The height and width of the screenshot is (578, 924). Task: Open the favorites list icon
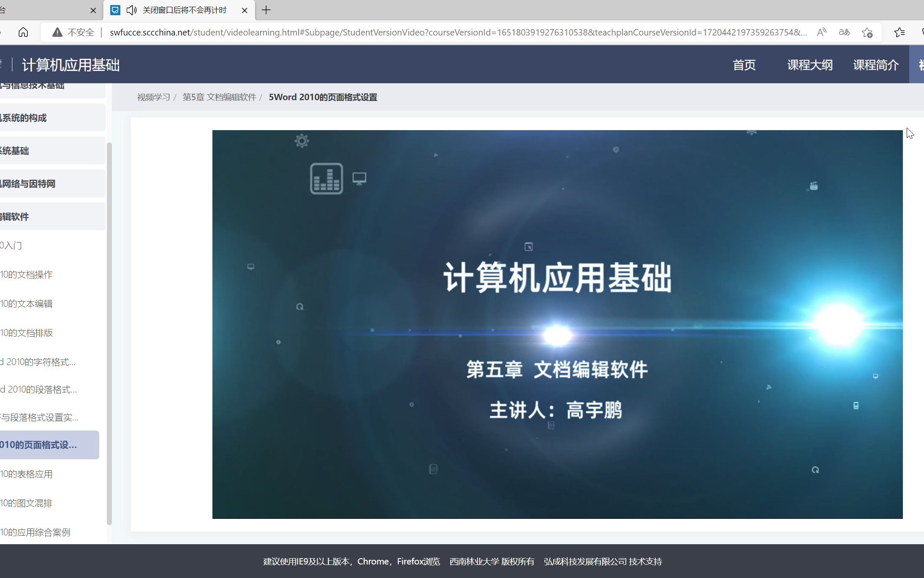(899, 32)
